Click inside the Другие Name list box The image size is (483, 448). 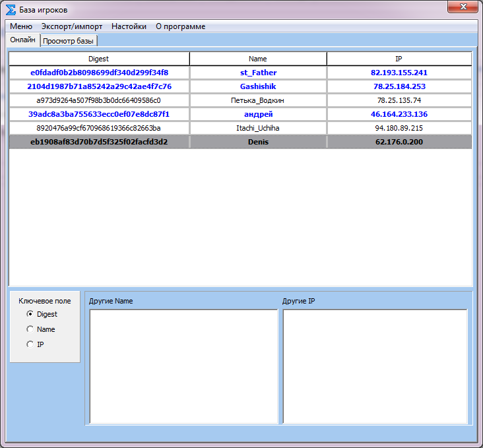pos(183,366)
